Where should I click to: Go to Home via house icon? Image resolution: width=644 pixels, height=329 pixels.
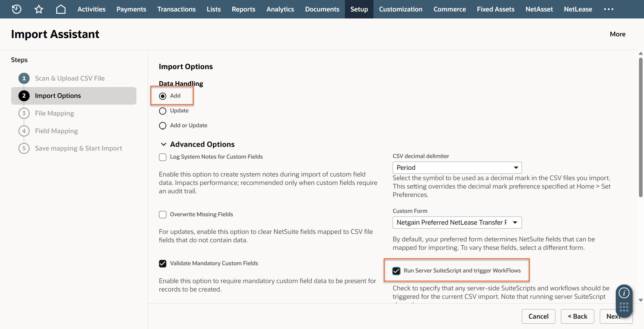pyautogui.click(x=61, y=9)
